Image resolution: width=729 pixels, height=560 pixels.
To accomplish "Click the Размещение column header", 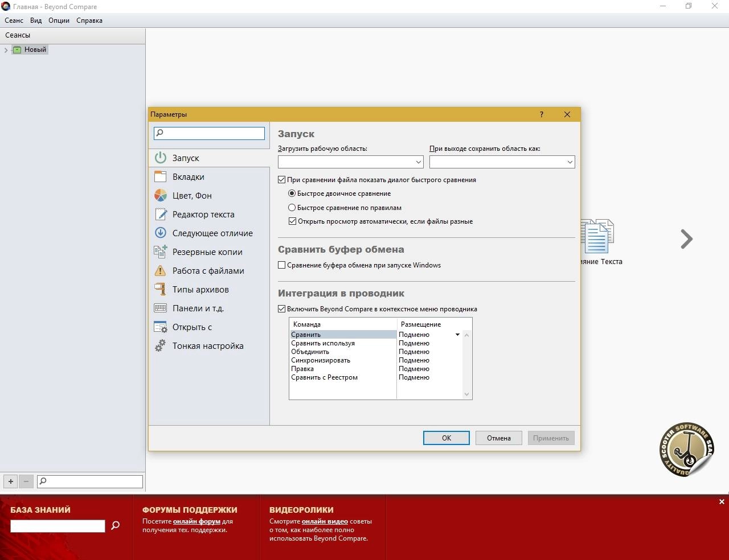I will click(x=434, y=324).
